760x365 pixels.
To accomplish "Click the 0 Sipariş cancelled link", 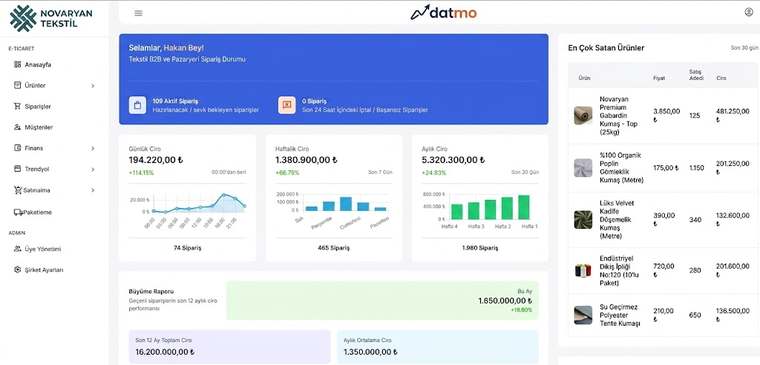I will (x=314, y=101).
